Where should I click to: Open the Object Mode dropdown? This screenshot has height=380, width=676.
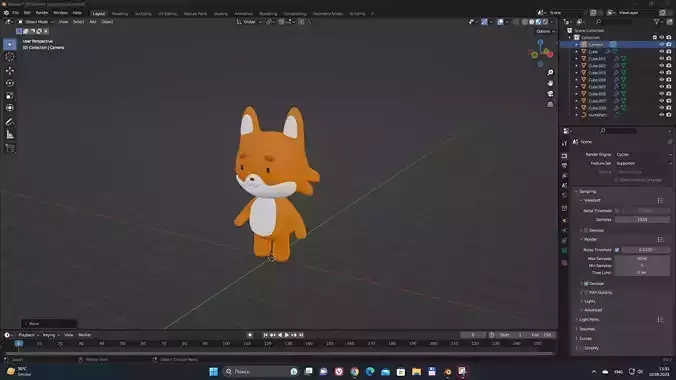pyautogui.click(x=36, y=22)
